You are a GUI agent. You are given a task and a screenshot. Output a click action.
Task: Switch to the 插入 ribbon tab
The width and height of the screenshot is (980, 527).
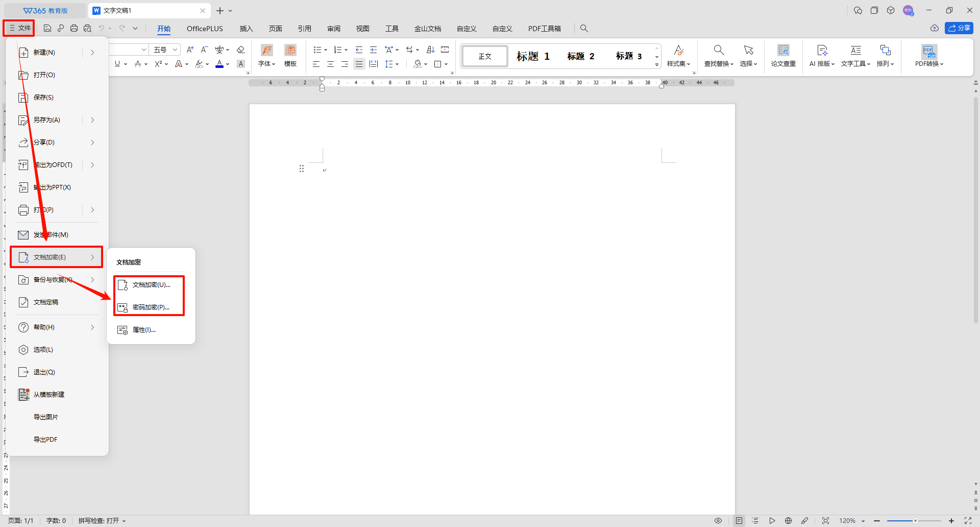[x=246, y=29]
